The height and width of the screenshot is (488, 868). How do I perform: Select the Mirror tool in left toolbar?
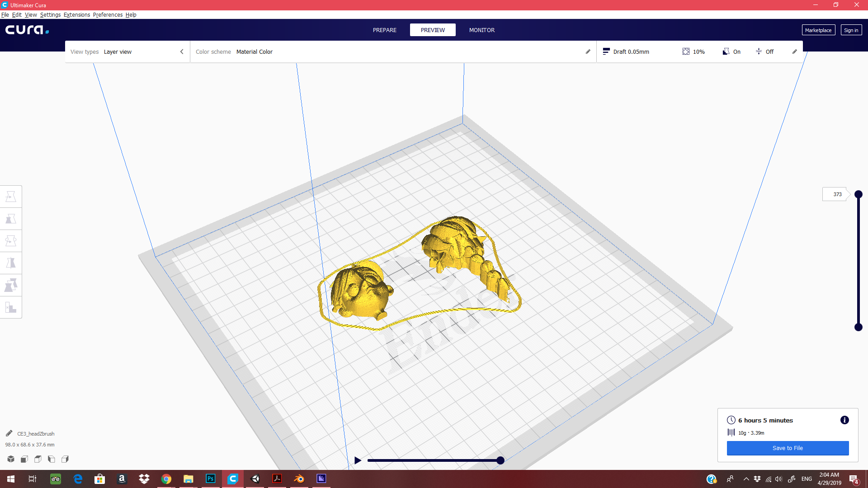[11, 263]
